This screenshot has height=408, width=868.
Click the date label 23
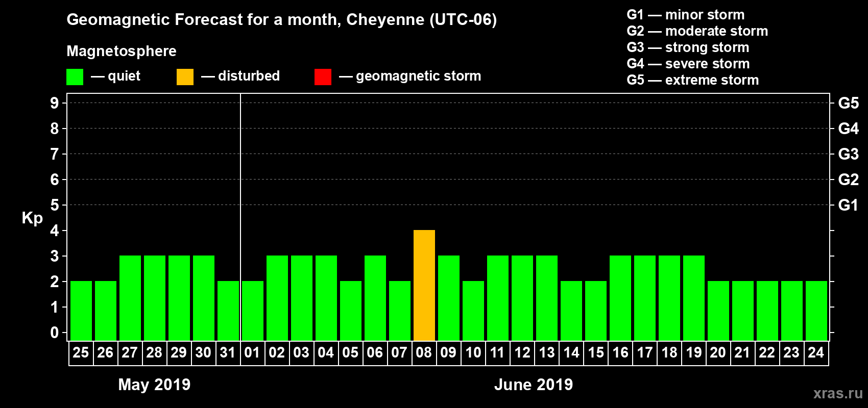[791, 352]
